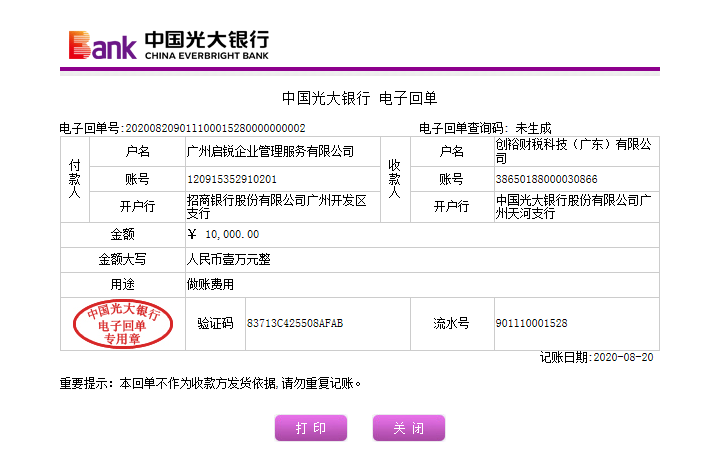Click the 关闭 close button
711x467 pixels.
409,428
